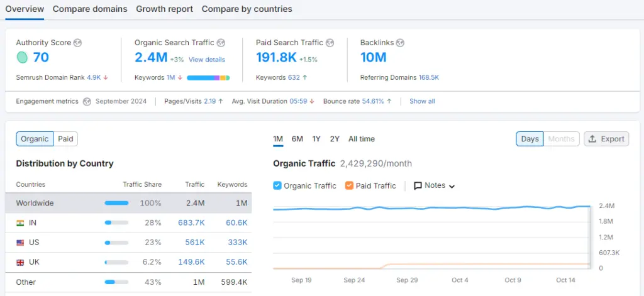
Task: Click the Export button
Action: (606, 139)
